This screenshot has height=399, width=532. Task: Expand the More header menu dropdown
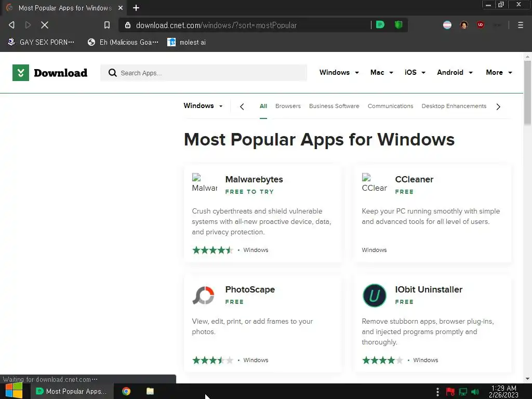499,72
